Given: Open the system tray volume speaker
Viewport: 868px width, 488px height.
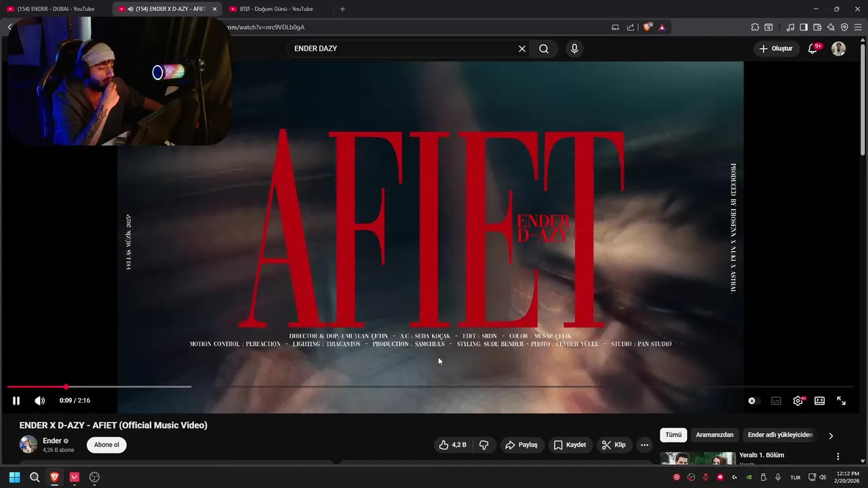Looking at the screenshot, I should [823, 477].
